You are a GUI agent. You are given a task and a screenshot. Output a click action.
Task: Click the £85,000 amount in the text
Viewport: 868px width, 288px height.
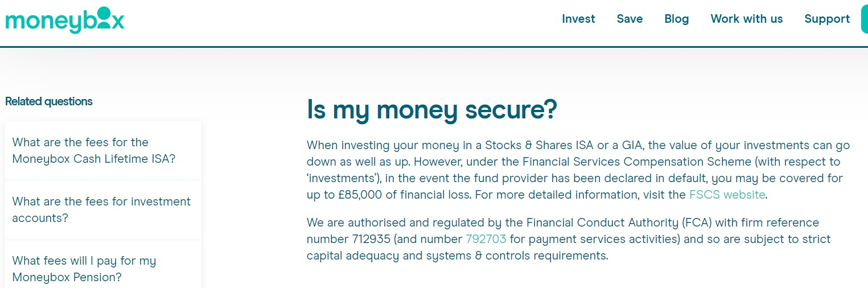pyautogui.click(x=358, y=195)
